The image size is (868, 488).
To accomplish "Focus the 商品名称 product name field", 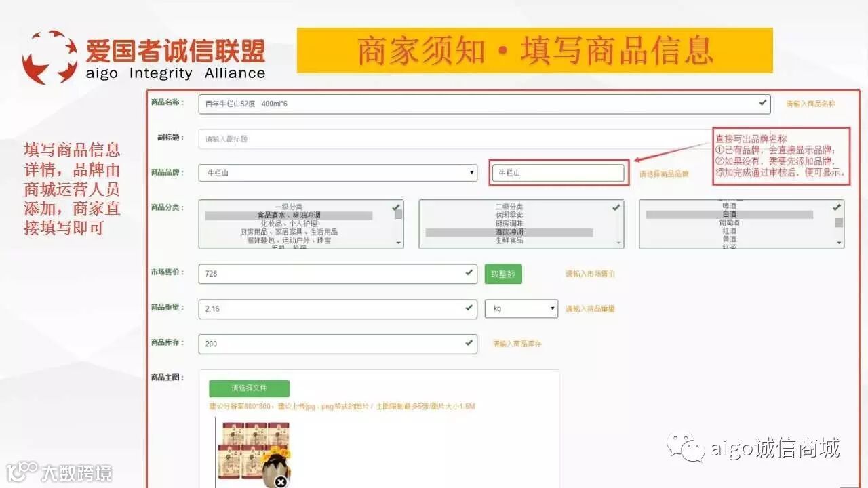I will pyautogui.click(x=485, y=104).
